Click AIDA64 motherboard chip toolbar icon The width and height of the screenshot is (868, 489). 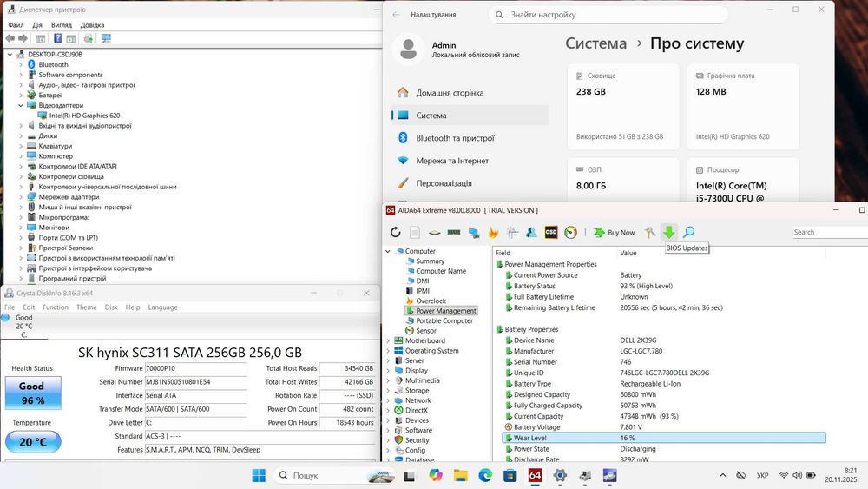(x=435, y=233)
